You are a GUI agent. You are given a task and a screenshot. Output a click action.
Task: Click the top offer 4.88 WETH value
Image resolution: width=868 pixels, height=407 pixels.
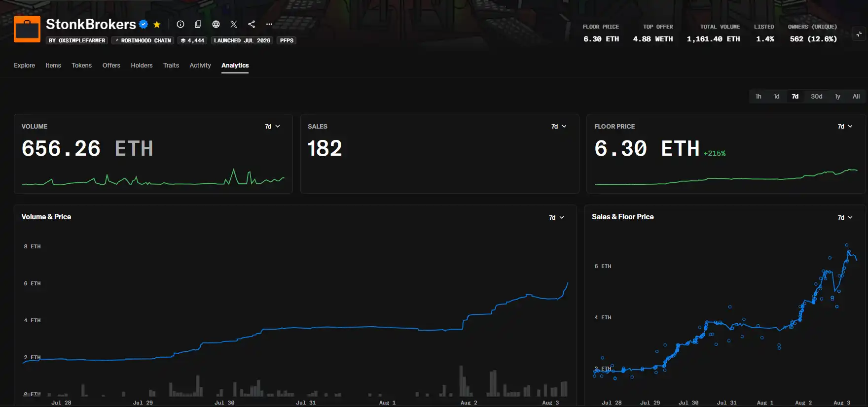(653, 39)
